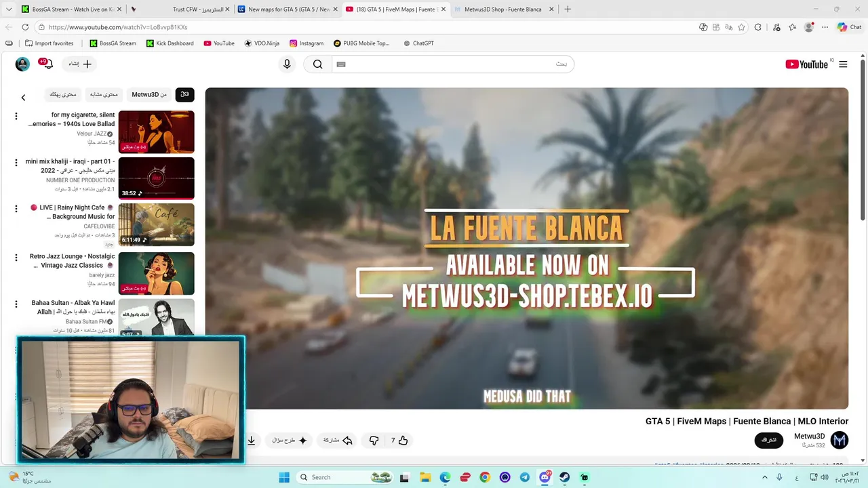868x488 pixels.
Task: Open Steam from taskbar
Action: (x=565, y=477)
